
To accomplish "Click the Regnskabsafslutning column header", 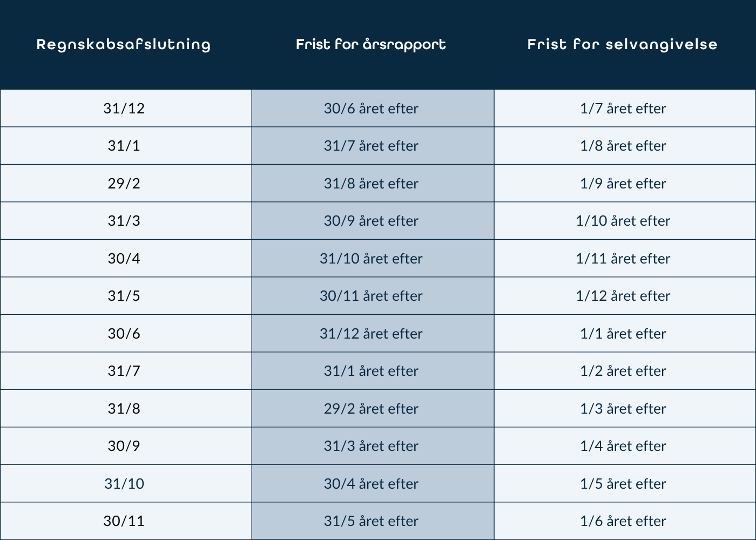I will point(124,44).
